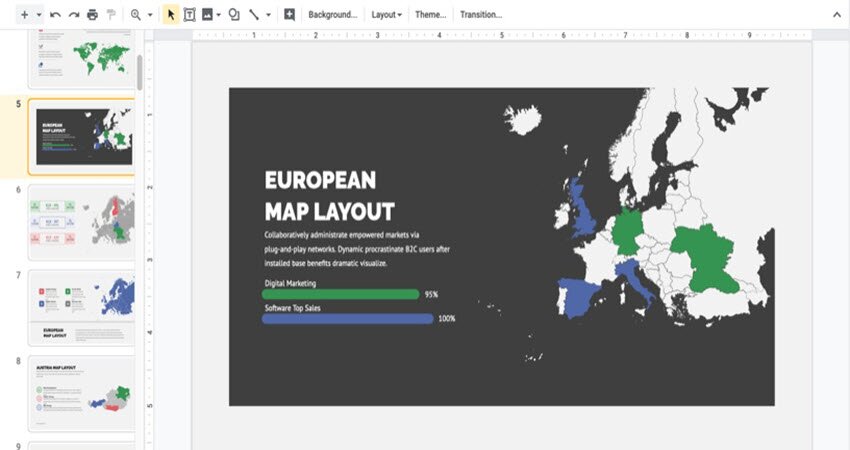Click the Theme button
This screenshot has height=450, width=850.
pos(430,15)
